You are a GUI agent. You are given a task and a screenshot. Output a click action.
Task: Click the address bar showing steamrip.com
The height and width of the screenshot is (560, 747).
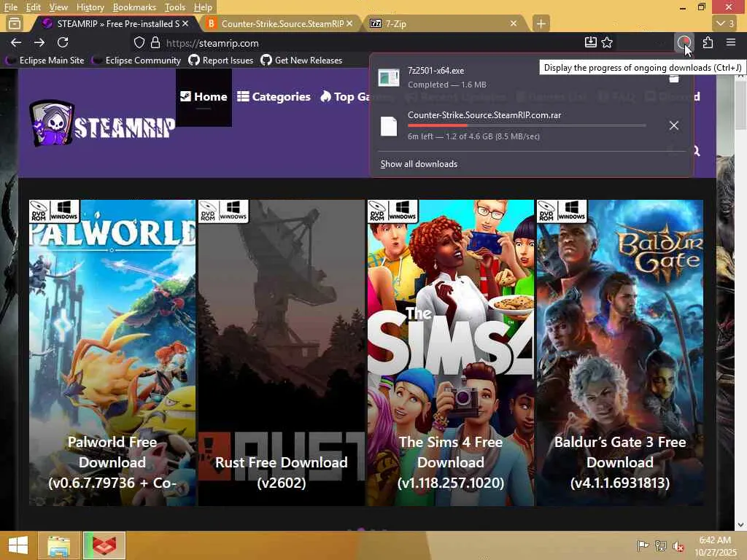coord(371,43)
